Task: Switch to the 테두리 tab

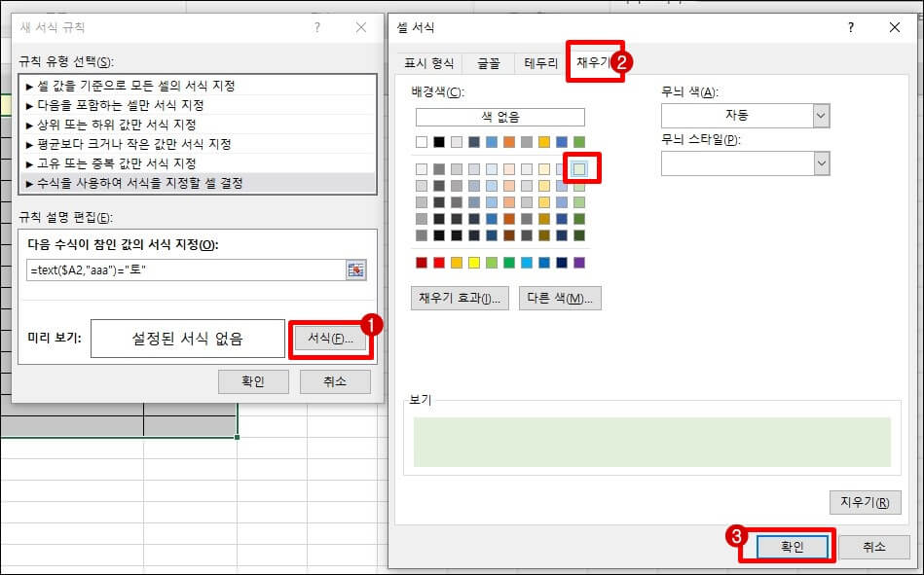Action: coord(541,63)
